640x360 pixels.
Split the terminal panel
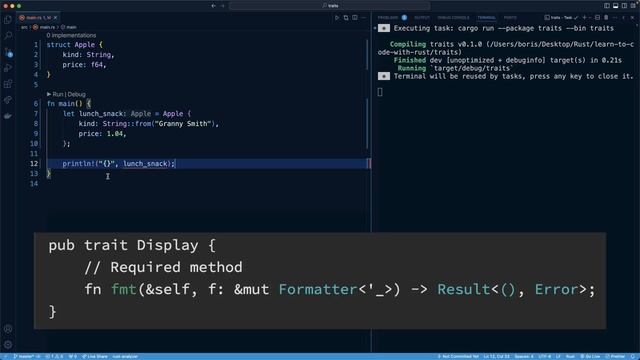click(598, 18)
